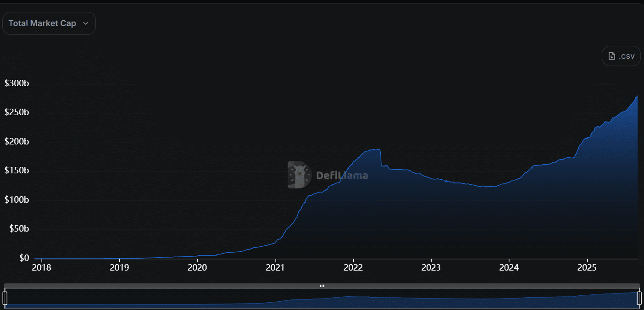Click the range selector top drag bar
Image resolution: width=644 pixels, height=310 pixels.
click(x=322, y=286)
